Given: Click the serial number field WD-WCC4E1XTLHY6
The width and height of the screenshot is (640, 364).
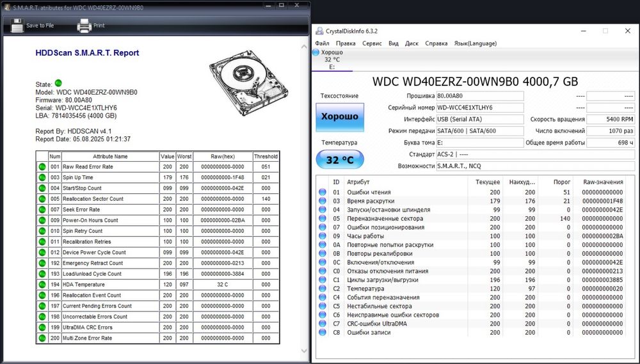Looking at the screenshot, I should coord(480,107).
